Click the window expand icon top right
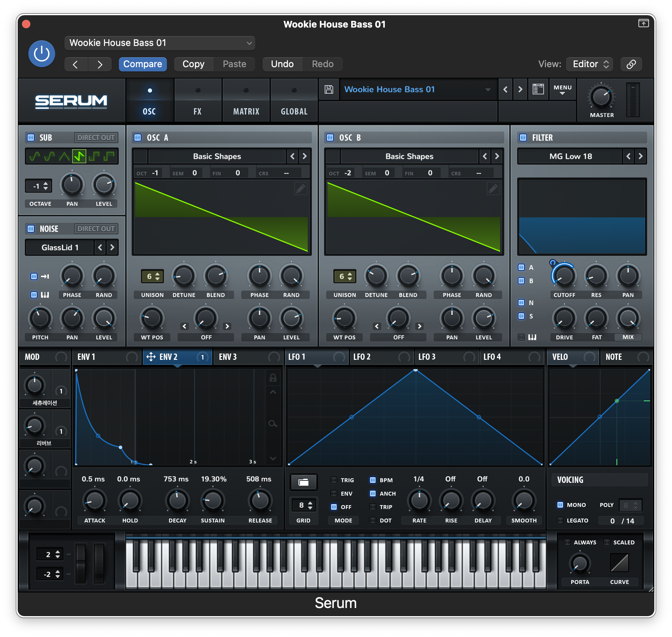This screenshot has width=672, height=637. (x=643, y=23)
